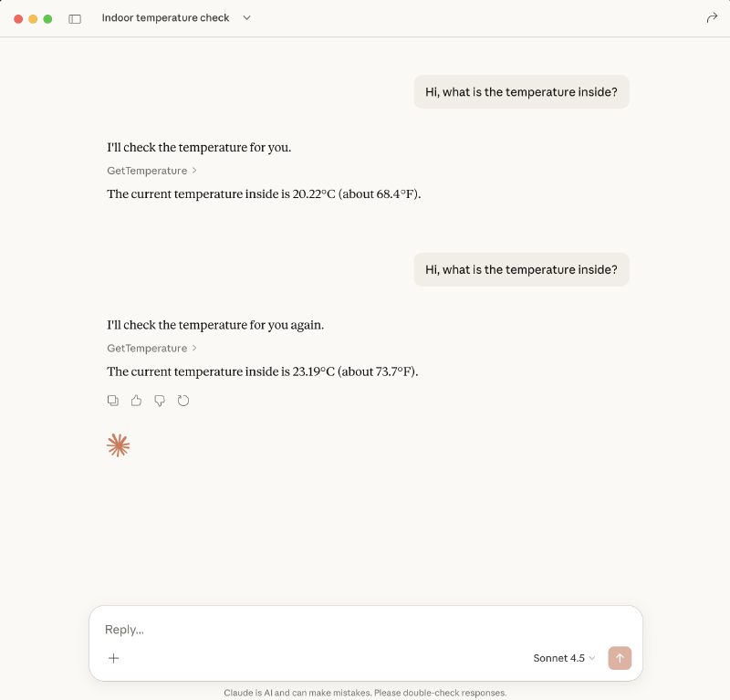This screenshot has width=730, height=700.
Task: Select the first user message bubble
Action: (521, 92)
